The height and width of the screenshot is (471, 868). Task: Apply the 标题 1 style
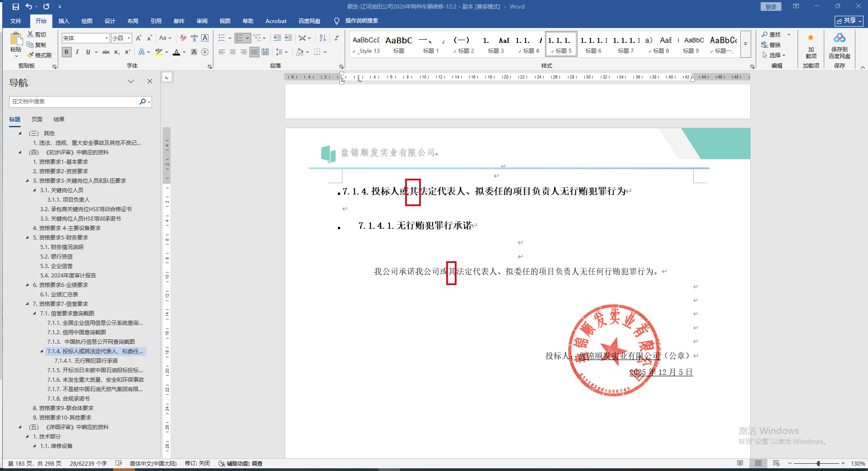(431, 44)
